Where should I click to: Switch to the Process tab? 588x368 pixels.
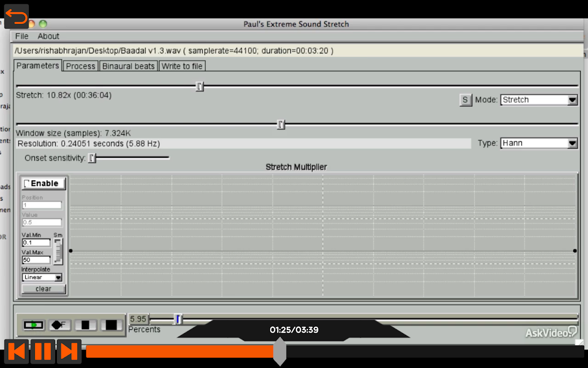(80, 66)
